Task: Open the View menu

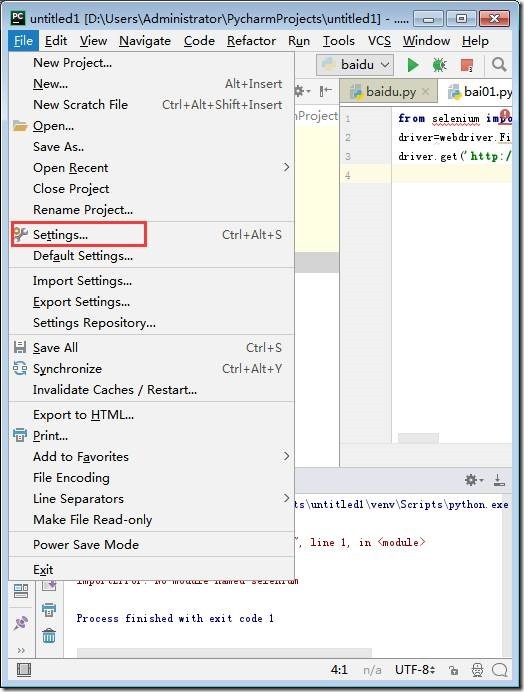Action: [93, 41]
